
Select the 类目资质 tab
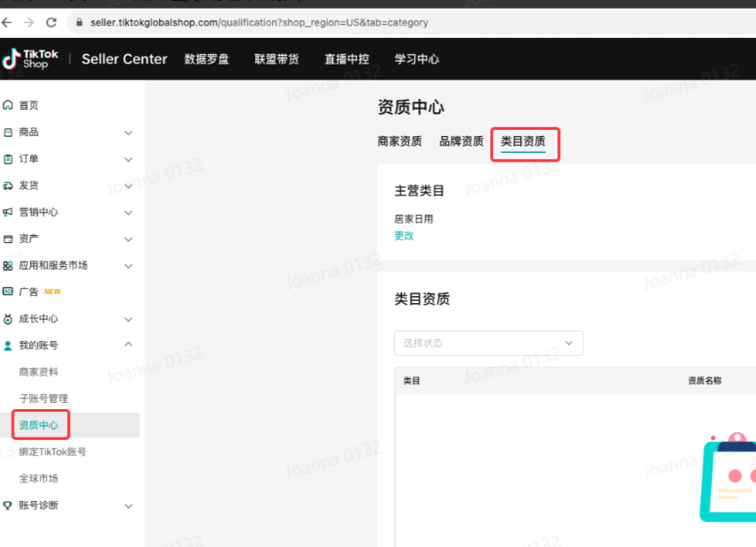[x=523, y=141]
